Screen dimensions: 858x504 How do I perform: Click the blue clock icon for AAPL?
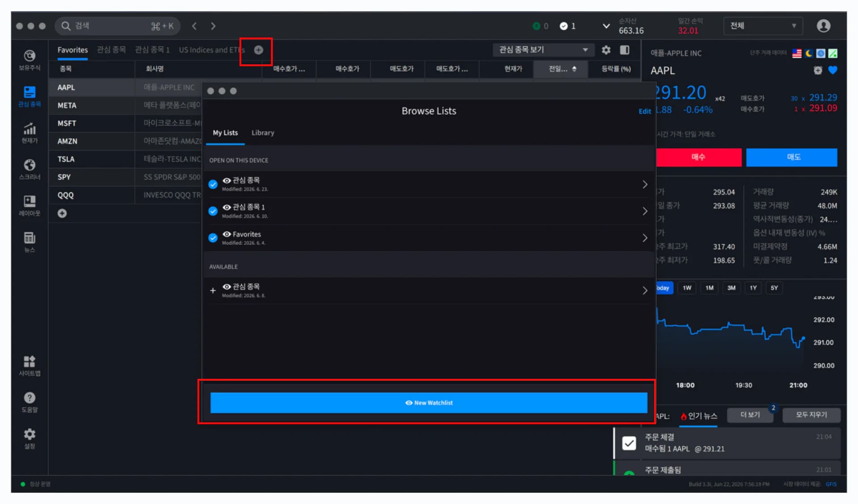point(821,53)
